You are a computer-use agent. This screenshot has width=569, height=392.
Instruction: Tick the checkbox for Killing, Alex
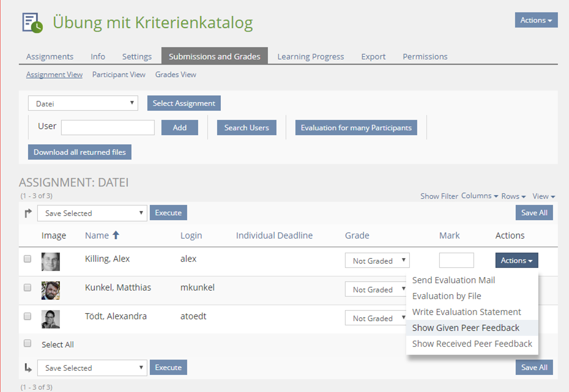pos(28,259)
